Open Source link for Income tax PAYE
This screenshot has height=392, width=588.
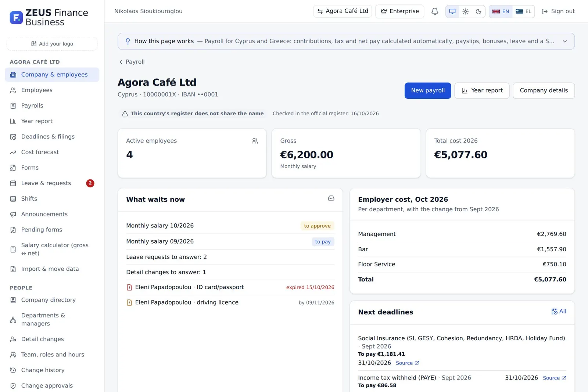point(554,378)
